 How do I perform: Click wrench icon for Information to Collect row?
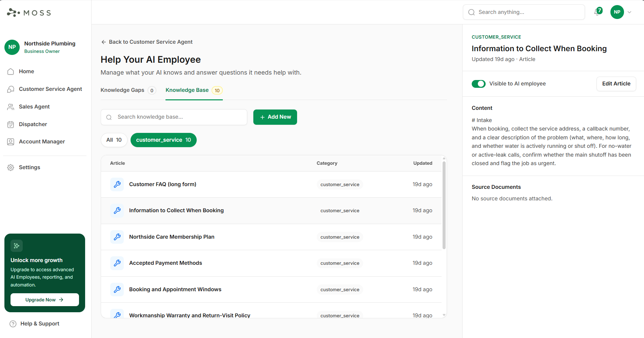(x=117, y=211)
